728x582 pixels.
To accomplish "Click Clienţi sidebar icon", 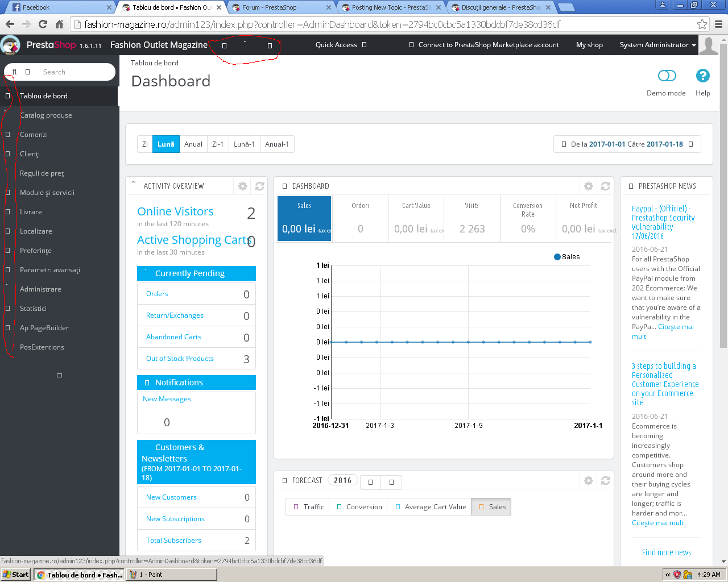I will point(7,154).
